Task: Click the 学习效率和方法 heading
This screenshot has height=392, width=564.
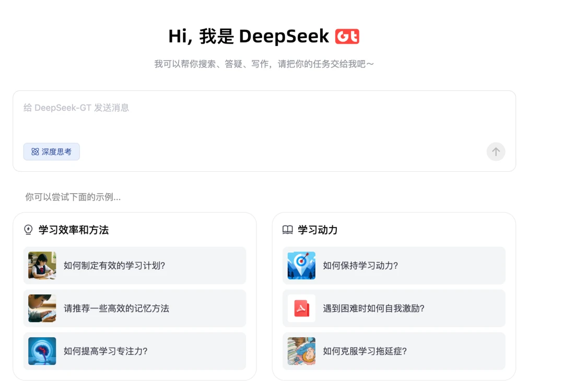Action: (74, 230)
